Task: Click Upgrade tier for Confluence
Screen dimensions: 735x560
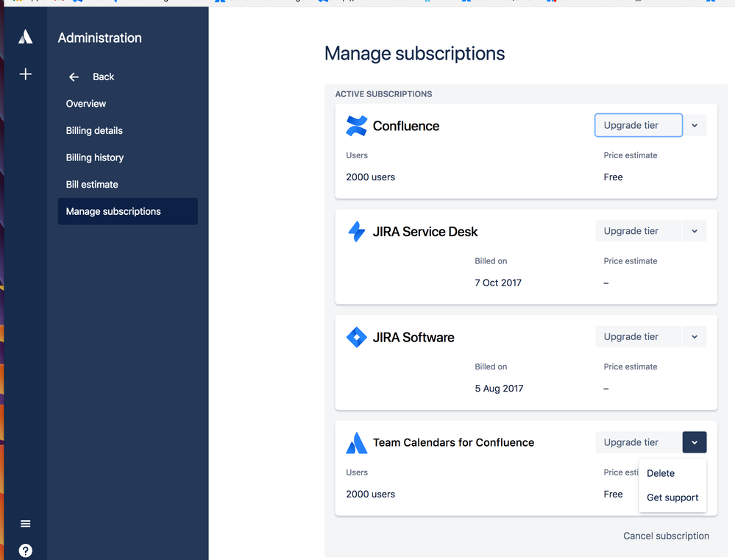Action: [x=639, y=125]
